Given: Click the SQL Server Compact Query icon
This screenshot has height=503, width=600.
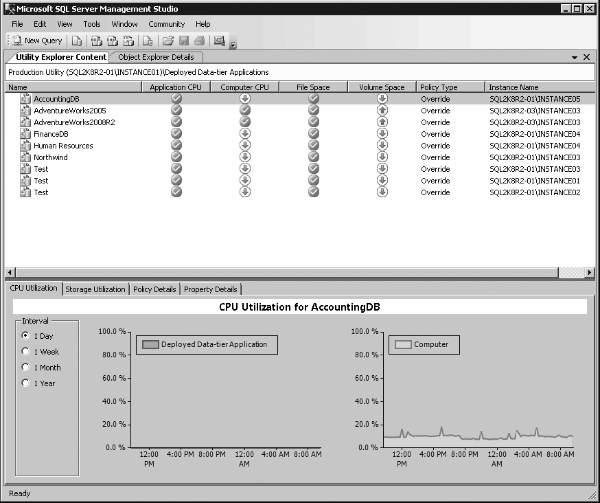Looking at the screenshot, I should 148,41.
